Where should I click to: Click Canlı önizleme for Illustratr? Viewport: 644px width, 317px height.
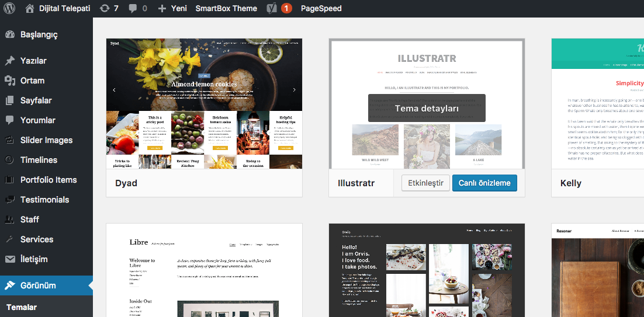(x=484, y=183)
